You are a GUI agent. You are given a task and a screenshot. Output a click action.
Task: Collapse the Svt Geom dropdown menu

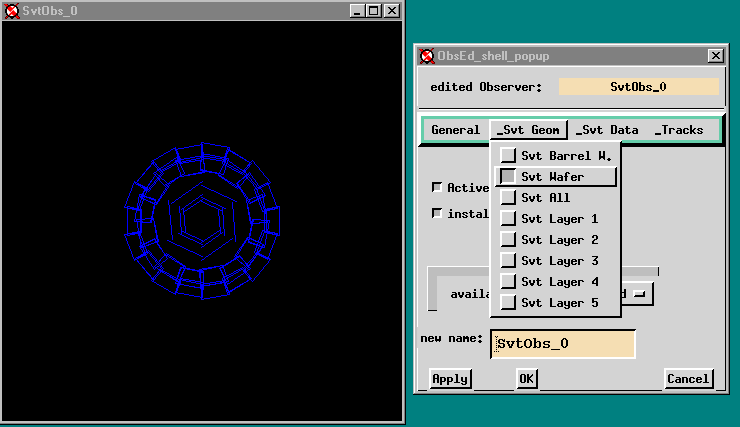(x=528, y=130)
